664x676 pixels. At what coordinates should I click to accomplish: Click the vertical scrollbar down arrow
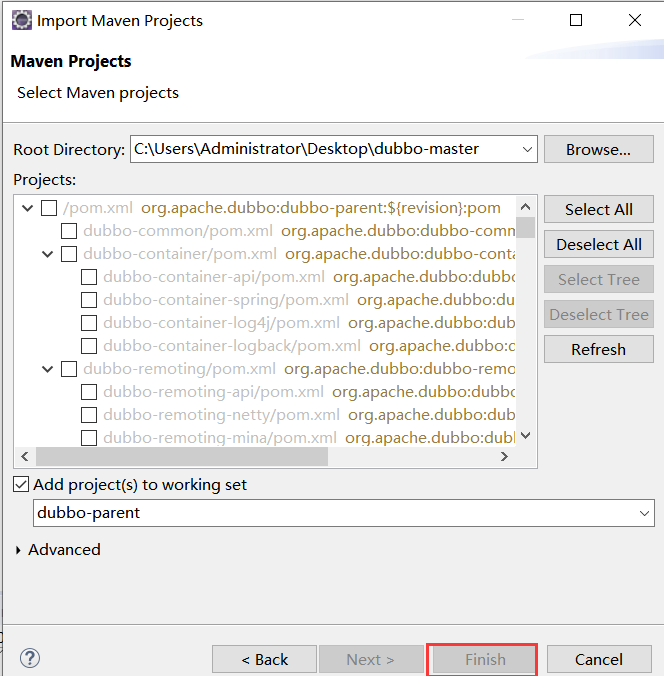pos(525,435)
